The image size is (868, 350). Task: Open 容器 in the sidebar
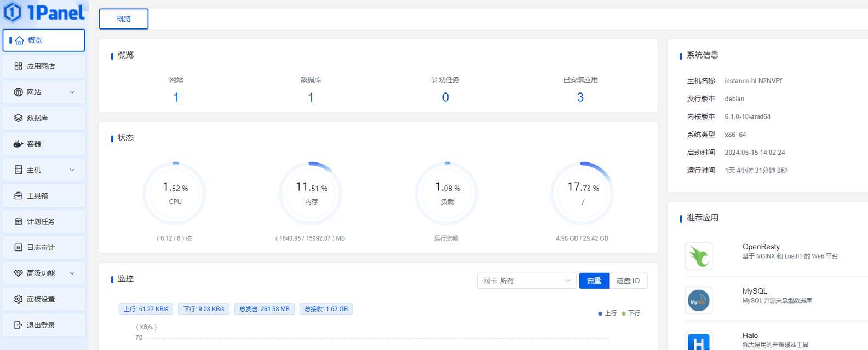tap(44, 144)
